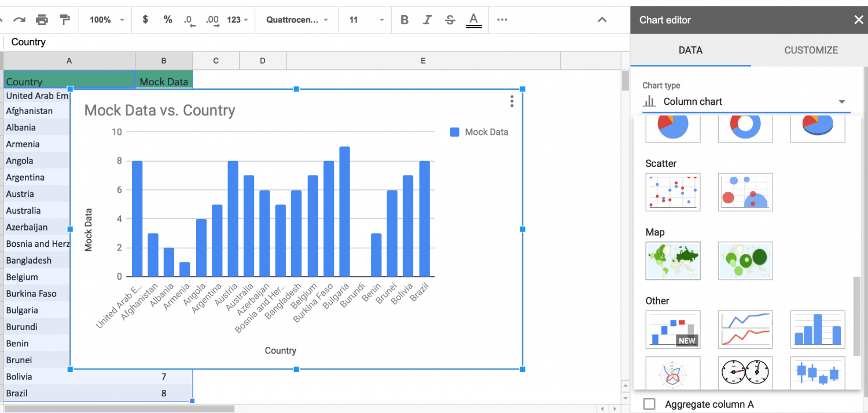This screenshot has width=868, height=413.
Task: Click the percent format icon
Action: pos(167,19)
